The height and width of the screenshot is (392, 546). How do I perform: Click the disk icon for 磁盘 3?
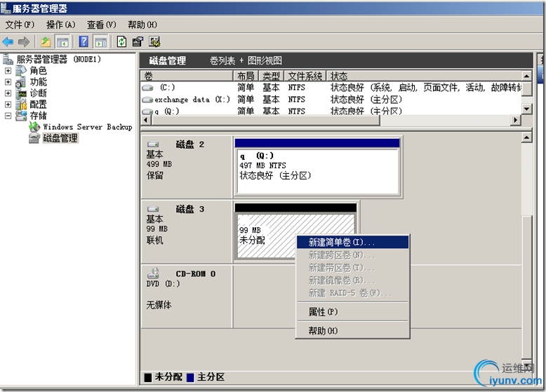pos(153,209)
